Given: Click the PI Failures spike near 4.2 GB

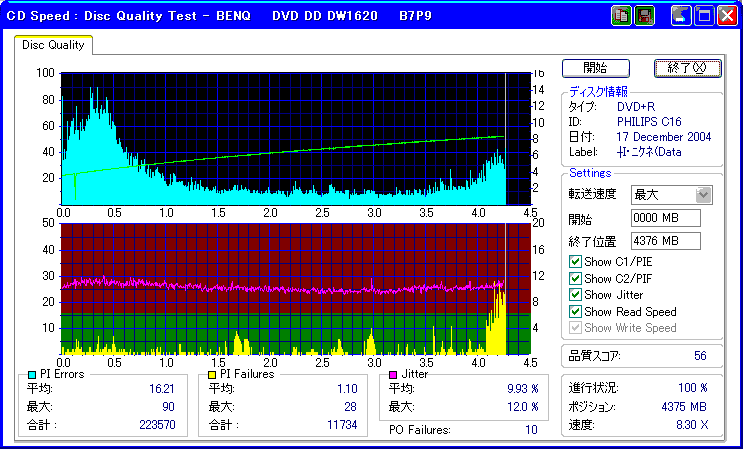Looking at the screenshot, I should (x=496, y=317).
